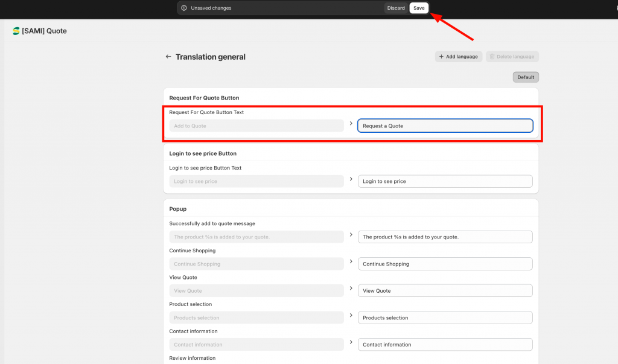Screen dimensions: 618x364
Task: Select the Continue Shopping translation input
Action: [x=445, y=264]
